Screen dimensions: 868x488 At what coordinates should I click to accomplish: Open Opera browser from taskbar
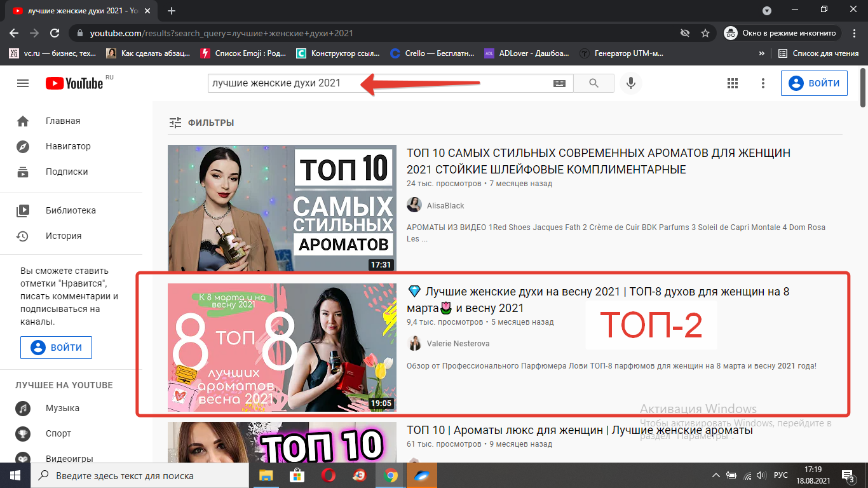(329, 475)
